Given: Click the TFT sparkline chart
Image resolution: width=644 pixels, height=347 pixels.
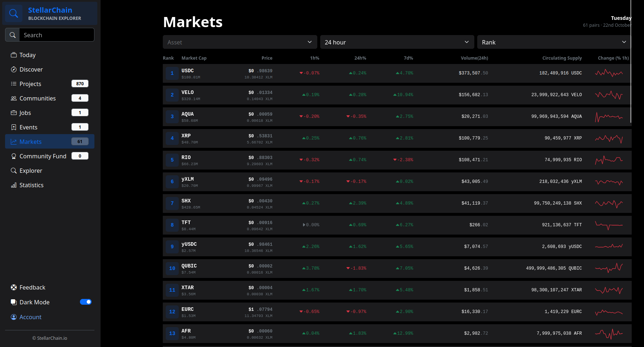Looking at the screenshot, I should 609,225.
